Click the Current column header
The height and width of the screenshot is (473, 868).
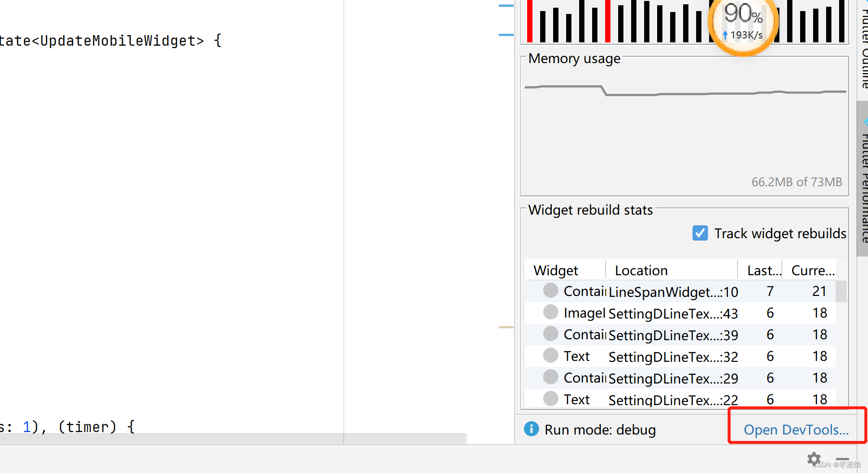coord(809,270)
